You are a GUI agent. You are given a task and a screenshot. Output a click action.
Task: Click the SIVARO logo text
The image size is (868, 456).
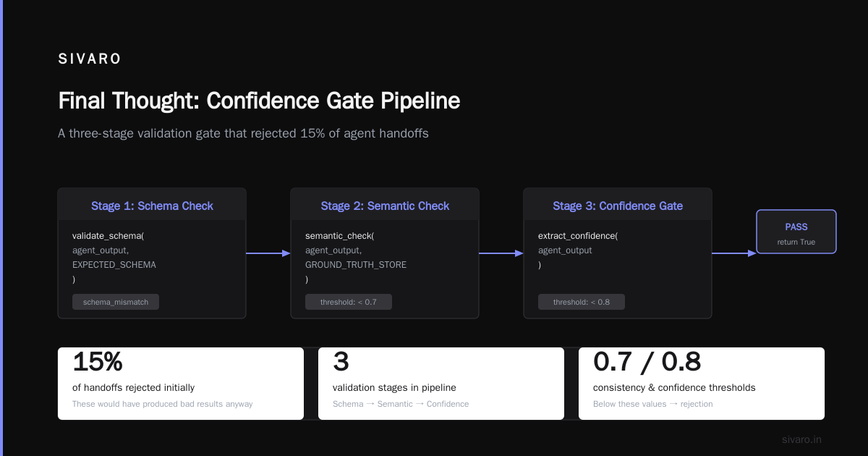tap(90, 59)
